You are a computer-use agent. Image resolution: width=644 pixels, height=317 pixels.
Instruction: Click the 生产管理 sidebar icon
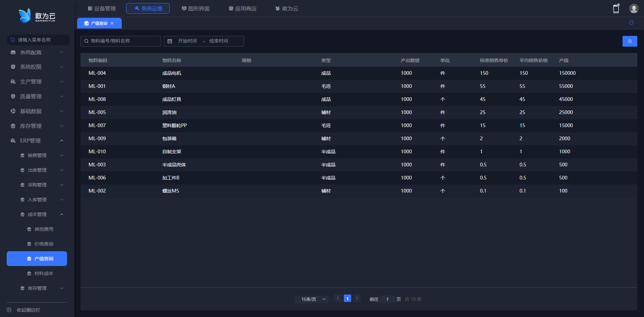coord(13,82)
